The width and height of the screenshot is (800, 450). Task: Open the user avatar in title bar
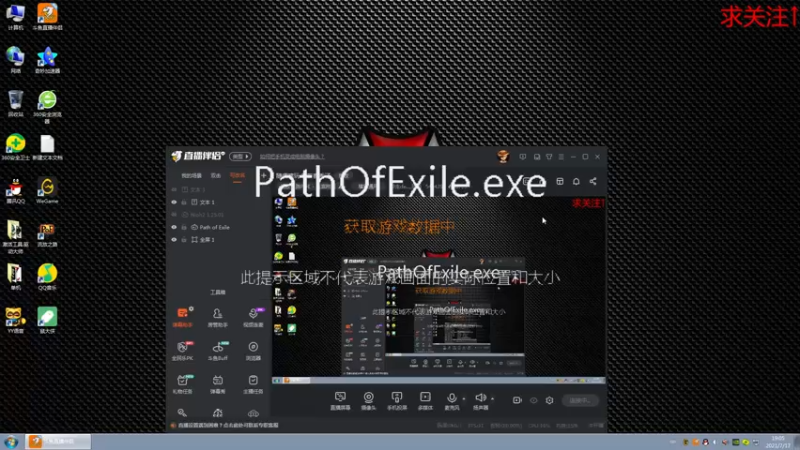click(x=503, y=157)
